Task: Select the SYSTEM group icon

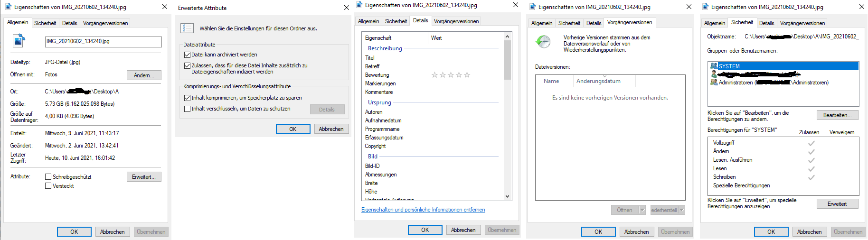Action: pyautogui.click(x=714, y=66)
